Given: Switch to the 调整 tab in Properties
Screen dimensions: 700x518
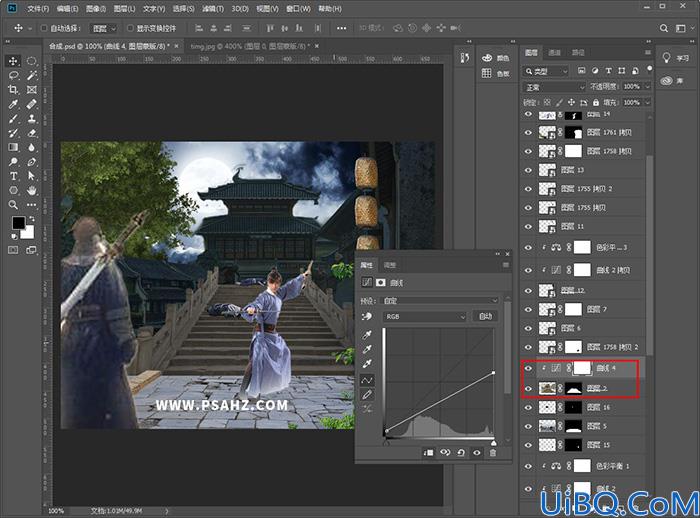Looking at the screenshot, I should coord(390,265).
